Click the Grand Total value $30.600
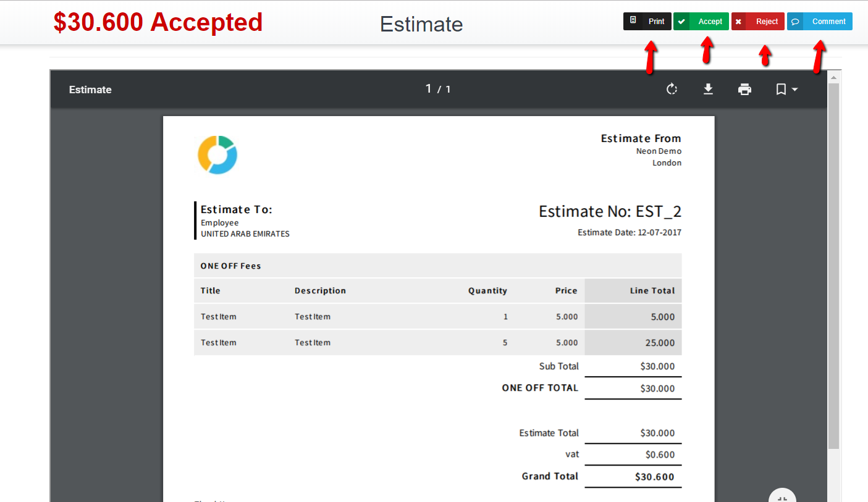The height and width of the screenshot is (502, 868). [655, 477]
